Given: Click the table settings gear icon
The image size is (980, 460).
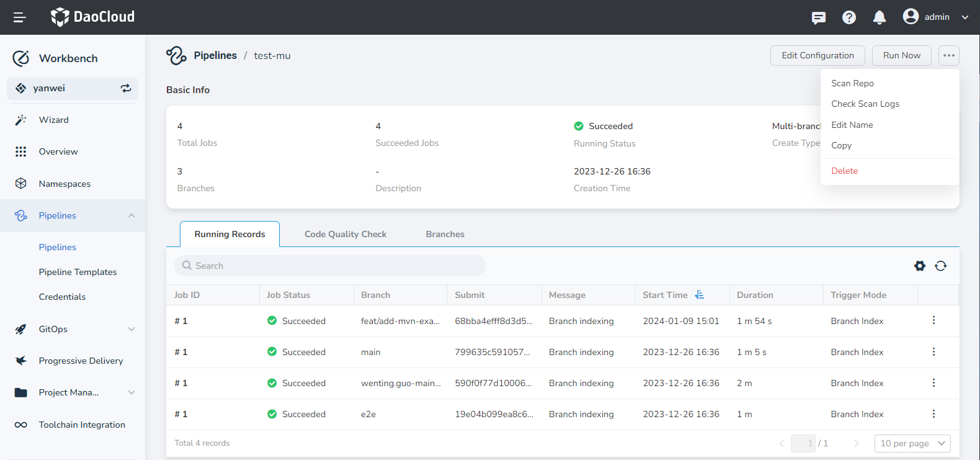Looking at the screenshot, I should point(919,266).
